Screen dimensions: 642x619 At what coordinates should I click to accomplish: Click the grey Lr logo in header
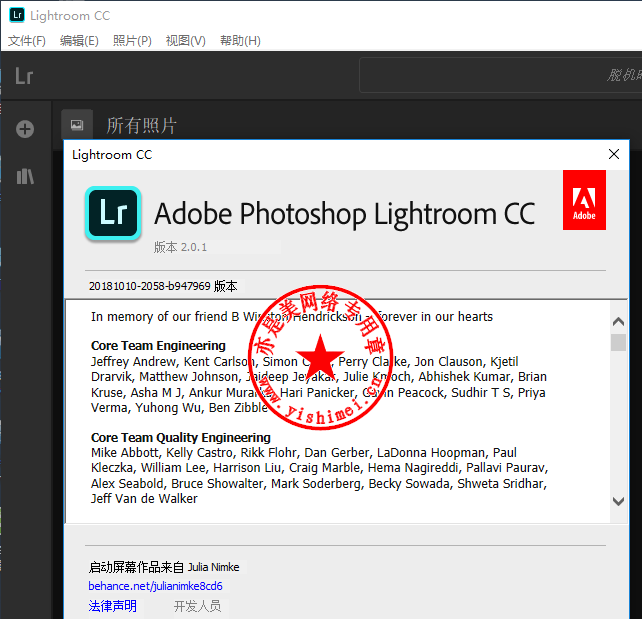click(x=24, y=76)
